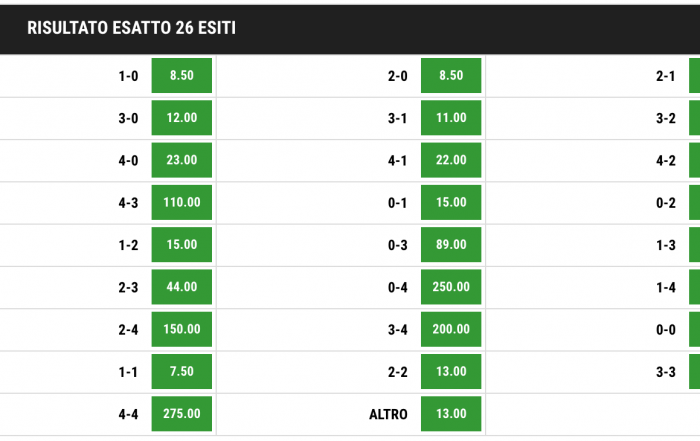Click the 2-1 score label
Screen dimensions: 700x441
pyautogui.click(x=665, y=76)
